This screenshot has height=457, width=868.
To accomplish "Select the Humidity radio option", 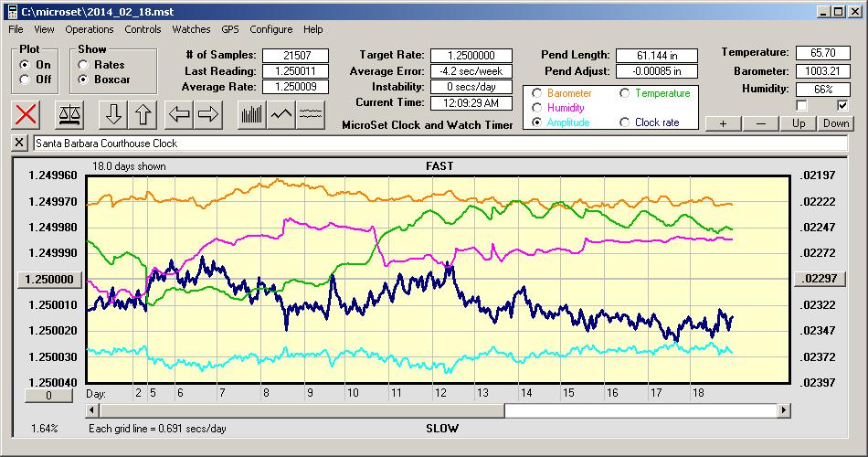I will [536, 108].
